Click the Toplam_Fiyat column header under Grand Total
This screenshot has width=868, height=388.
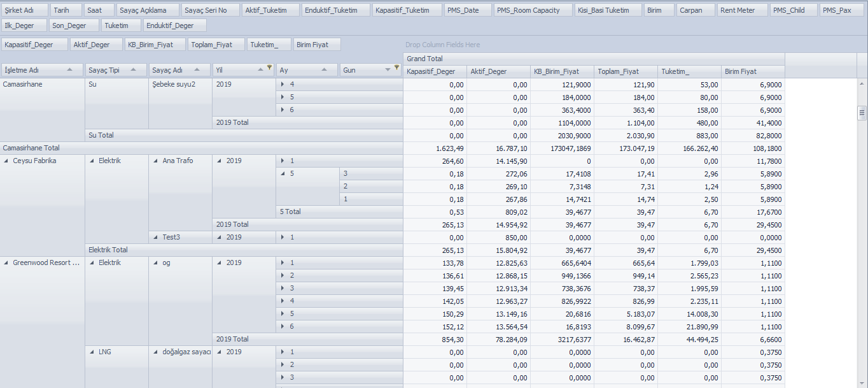click(x=626, y=71)
